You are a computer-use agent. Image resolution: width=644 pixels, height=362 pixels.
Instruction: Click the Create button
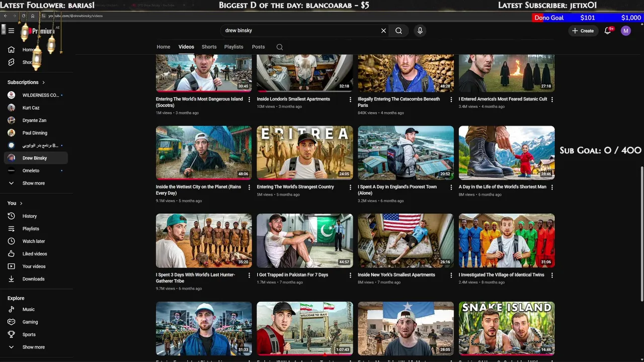[x=583, y=31]
